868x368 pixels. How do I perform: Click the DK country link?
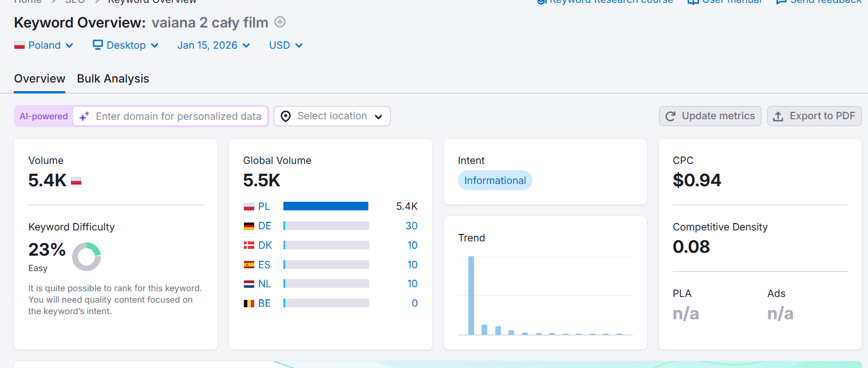click(265, 245)
